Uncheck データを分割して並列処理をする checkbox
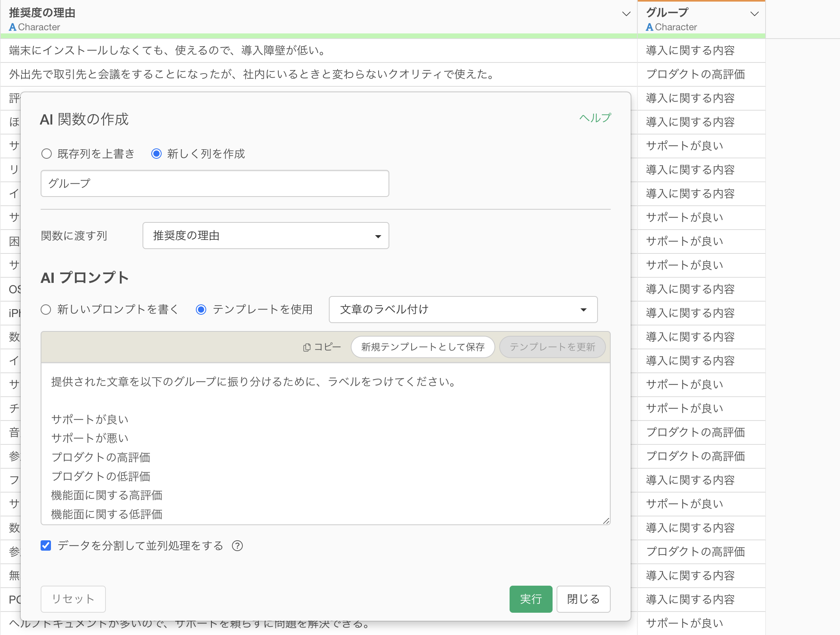This screenshot has height=635, width=840. 46,545
